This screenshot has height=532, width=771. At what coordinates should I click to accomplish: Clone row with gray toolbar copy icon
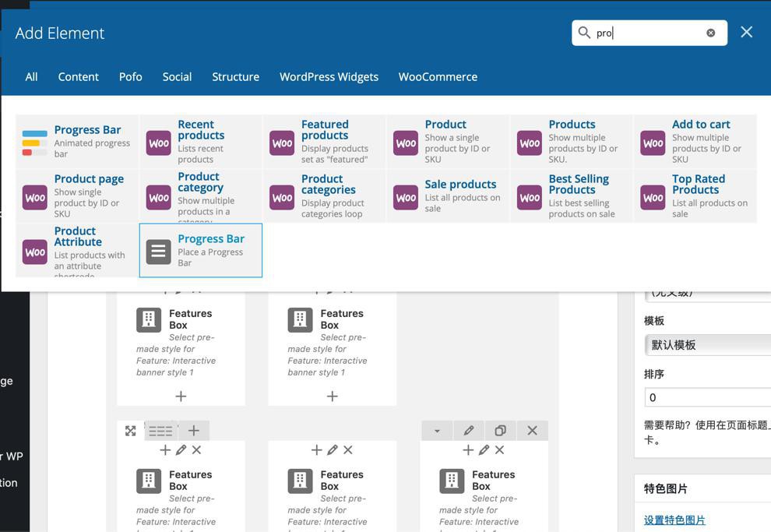500,431
